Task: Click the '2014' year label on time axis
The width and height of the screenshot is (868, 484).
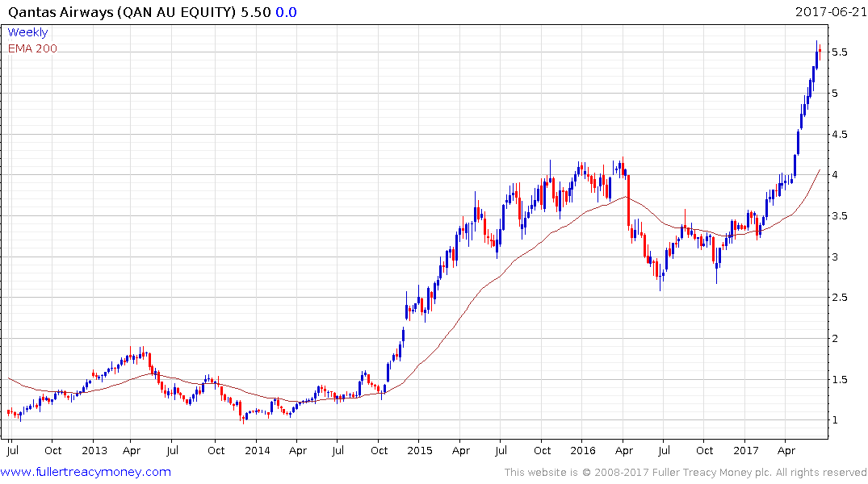Action: pos(258,450)
